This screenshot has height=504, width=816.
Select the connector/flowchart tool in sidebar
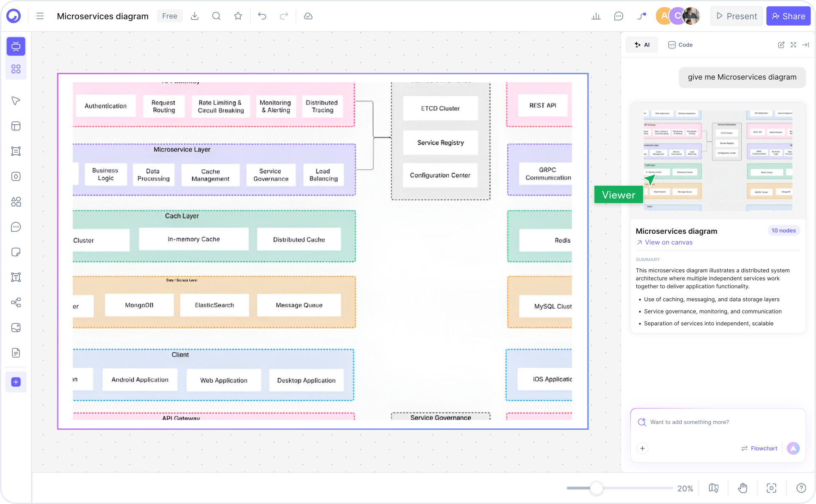pos(16,302)
